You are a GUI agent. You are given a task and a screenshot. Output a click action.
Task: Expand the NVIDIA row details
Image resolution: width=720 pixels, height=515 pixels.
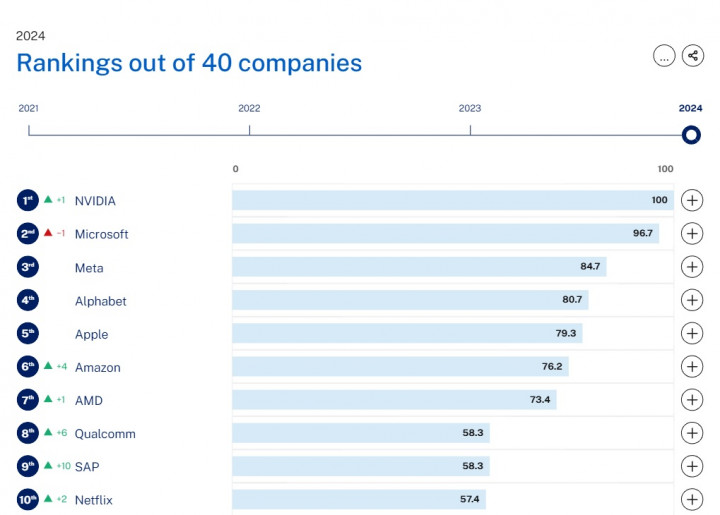point(691,201)
